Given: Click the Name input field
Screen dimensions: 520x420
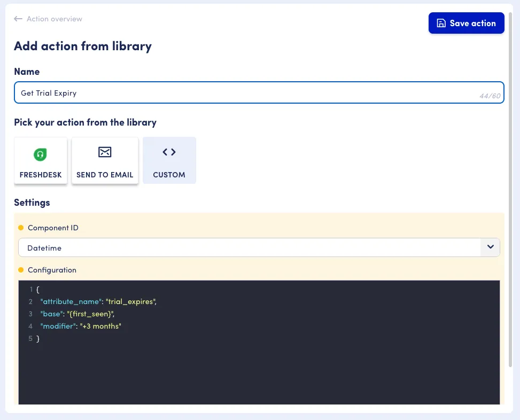Looking at the screenshot, I should (x=259, y=92).
